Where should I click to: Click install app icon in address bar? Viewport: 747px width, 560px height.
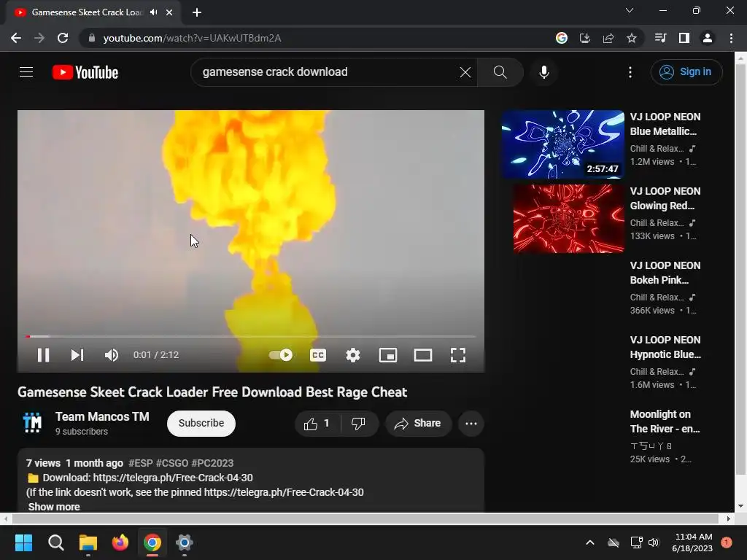[x=585, y=38]
